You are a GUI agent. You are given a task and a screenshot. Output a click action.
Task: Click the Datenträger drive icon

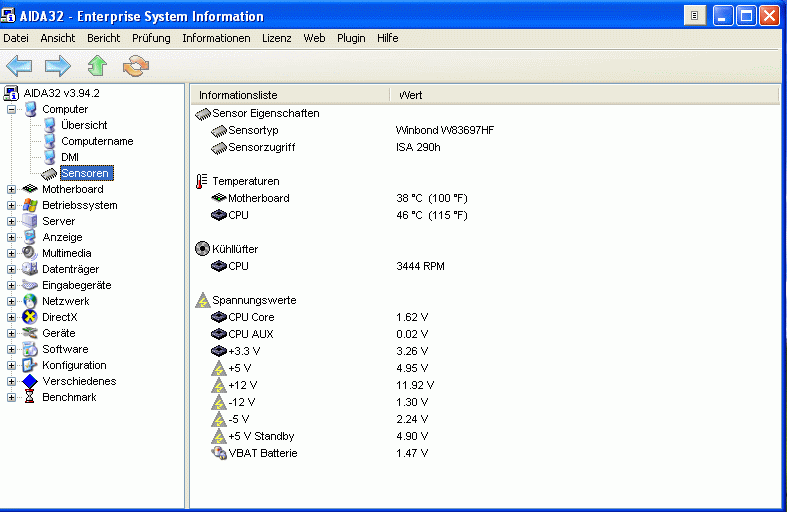tap(30, 269)
